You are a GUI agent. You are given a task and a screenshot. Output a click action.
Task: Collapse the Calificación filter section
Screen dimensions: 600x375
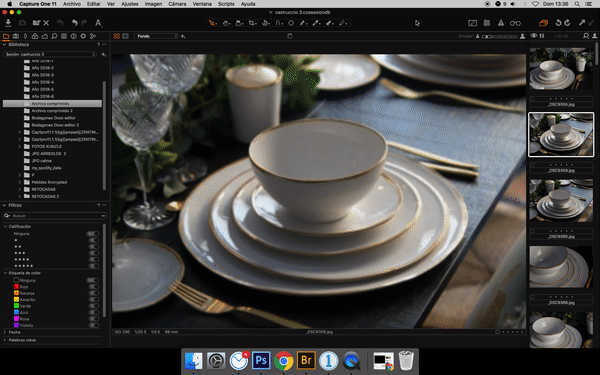5,227
